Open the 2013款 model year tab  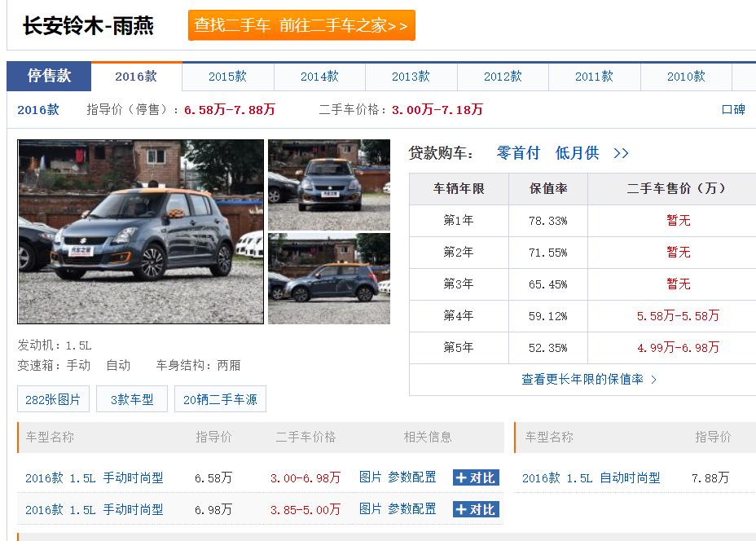(x=410, y=76)
